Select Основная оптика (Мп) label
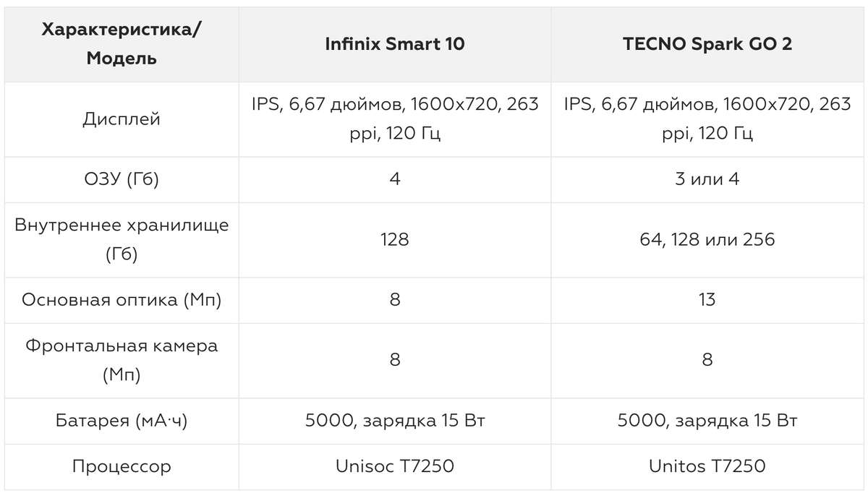 point(122,299)
